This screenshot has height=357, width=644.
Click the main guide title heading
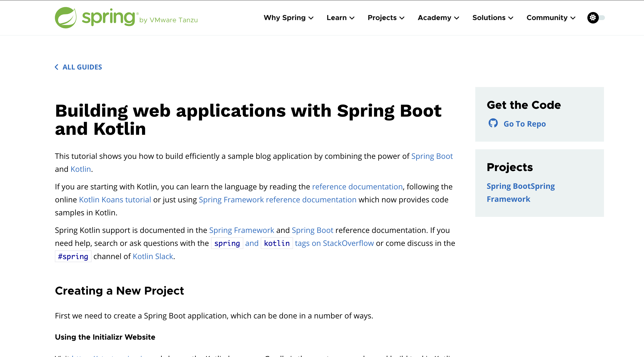coord(248,120)
